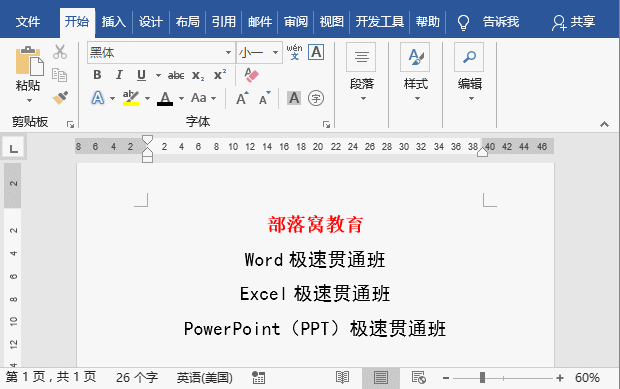Click the language 英语(美国) status
The height and width of the screenshot is (389, 620).
point(204,378)
